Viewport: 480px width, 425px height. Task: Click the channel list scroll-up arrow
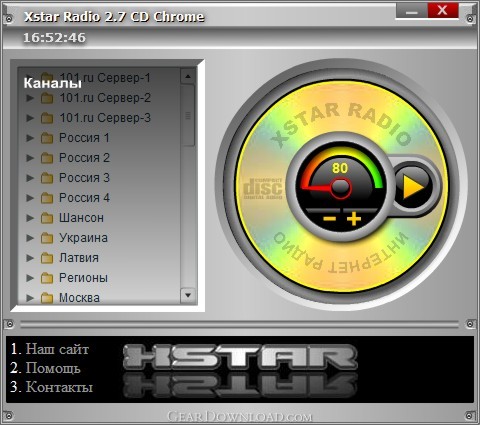point(188,77)
